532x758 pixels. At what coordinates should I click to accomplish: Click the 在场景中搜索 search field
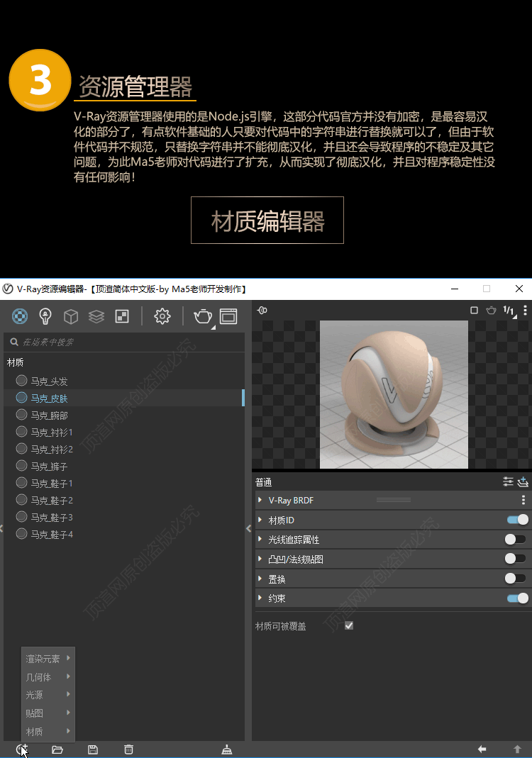(x=124, y=342)
